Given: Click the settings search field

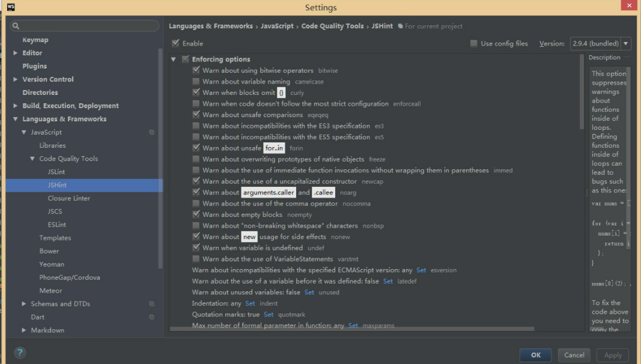Looking at the screenshot, I should click(85, 26).
